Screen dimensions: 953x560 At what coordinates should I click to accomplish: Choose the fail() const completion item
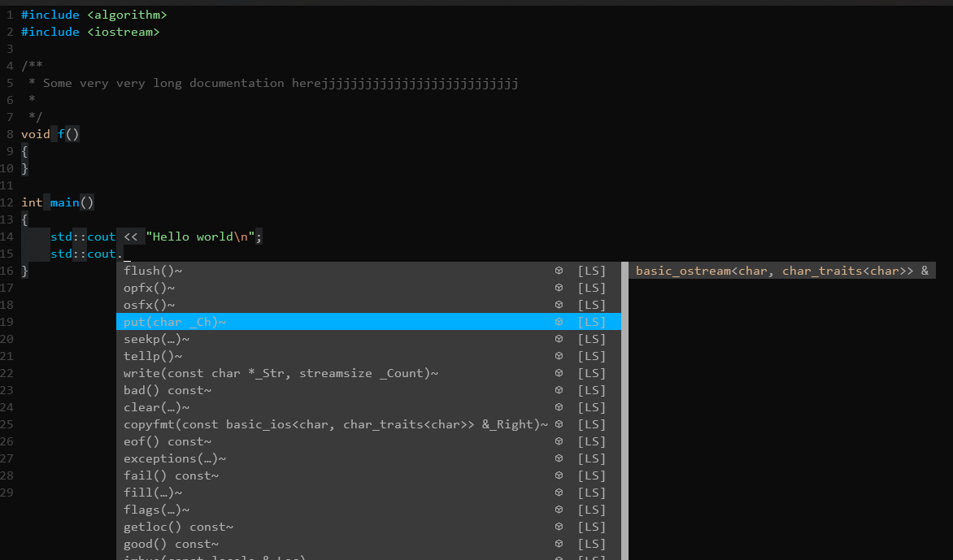coord(171,475)
